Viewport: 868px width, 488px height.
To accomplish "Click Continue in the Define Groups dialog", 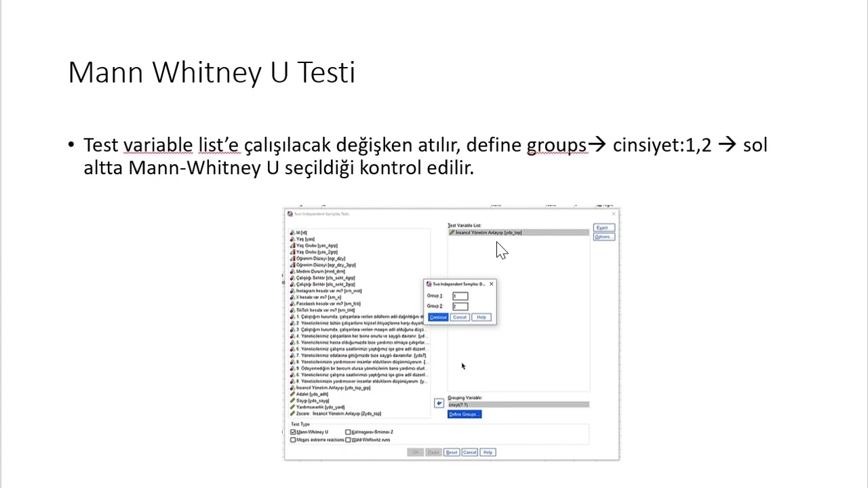I will [x=438, y=317].
